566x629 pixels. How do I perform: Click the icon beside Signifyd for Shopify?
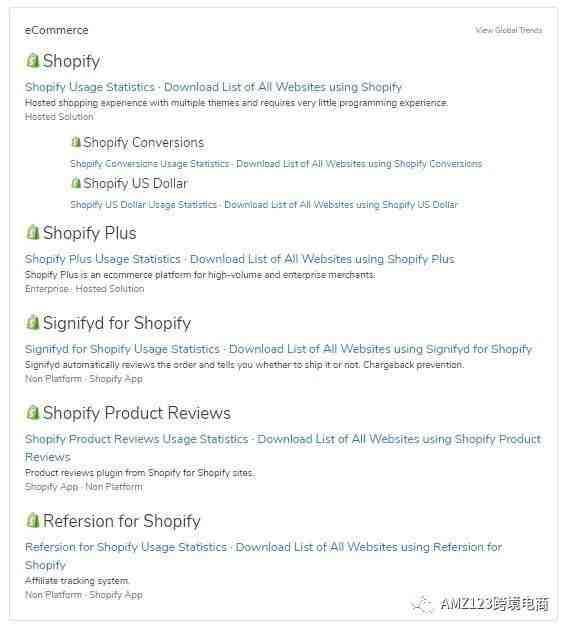[x=32, y=322]
